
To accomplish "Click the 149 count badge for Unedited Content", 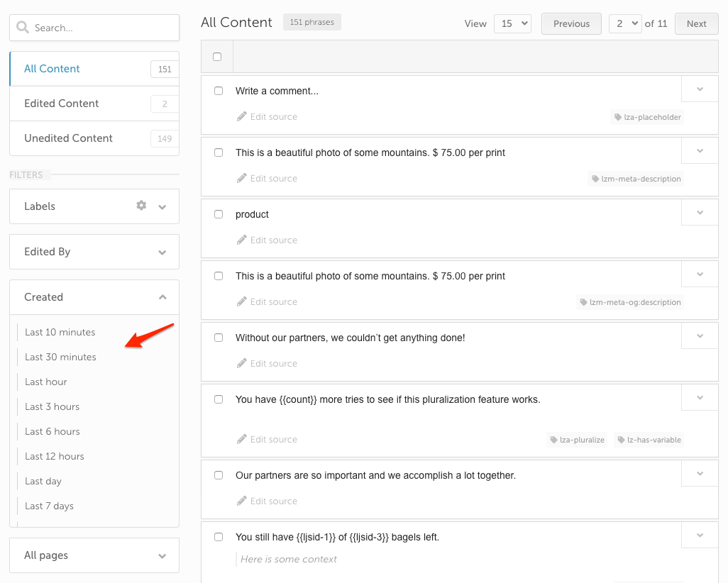I will [x=165, y=138].
